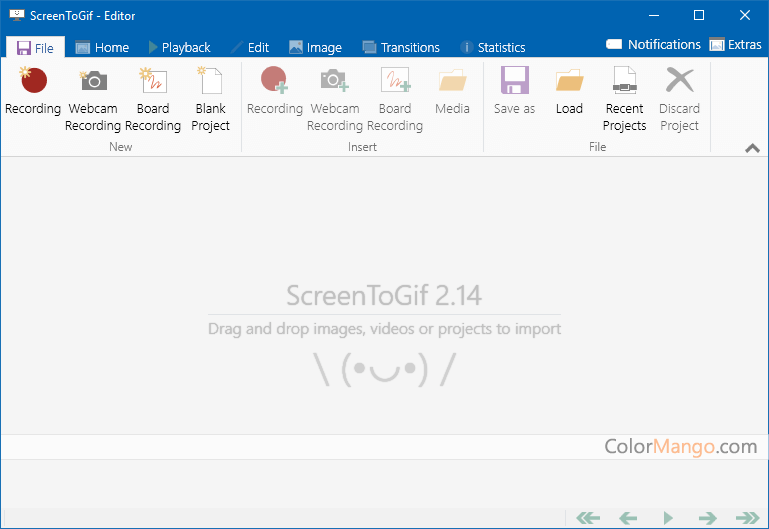Load a project from folder
The image size is (769, 529).
point(569,93)
